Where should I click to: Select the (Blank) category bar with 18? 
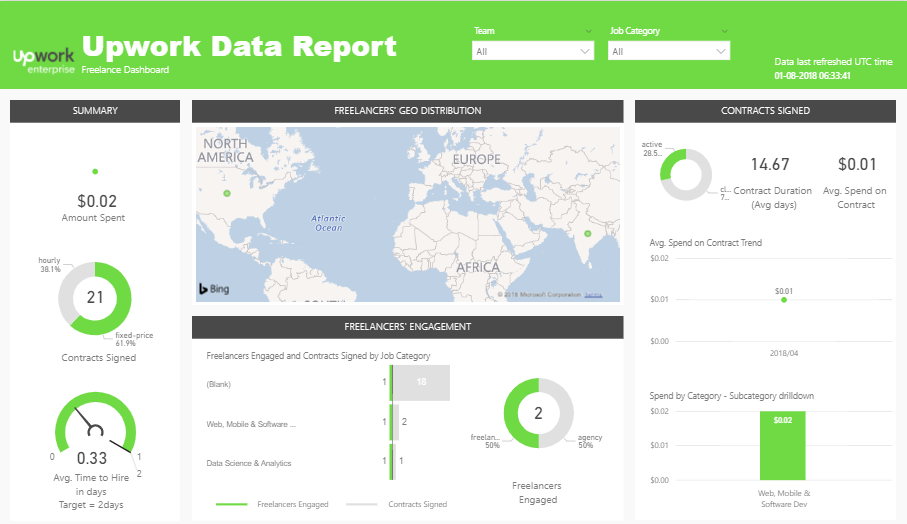(422, 382)
